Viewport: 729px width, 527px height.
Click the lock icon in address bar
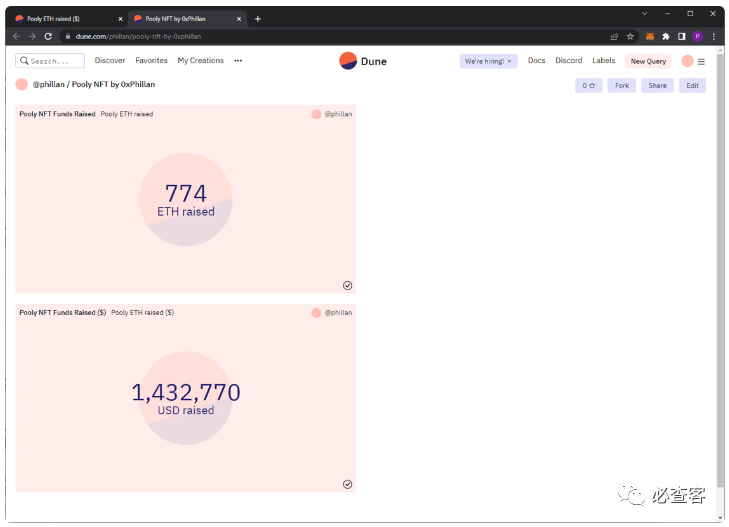68,36
